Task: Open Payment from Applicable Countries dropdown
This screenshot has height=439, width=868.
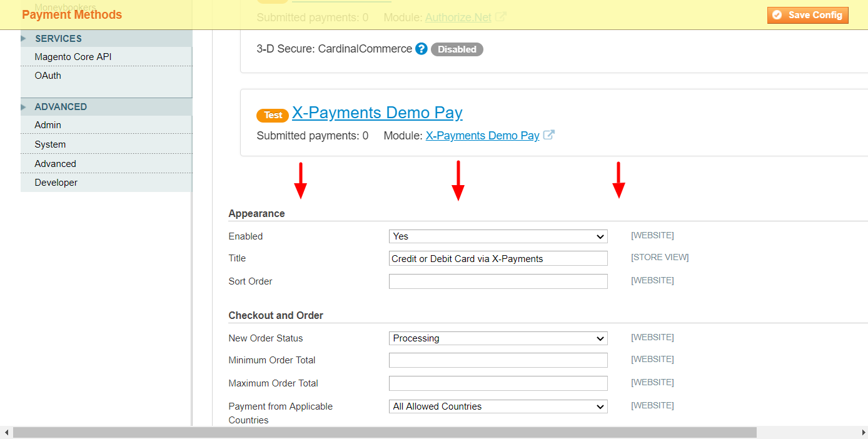Action: click(x=498, y=406)
